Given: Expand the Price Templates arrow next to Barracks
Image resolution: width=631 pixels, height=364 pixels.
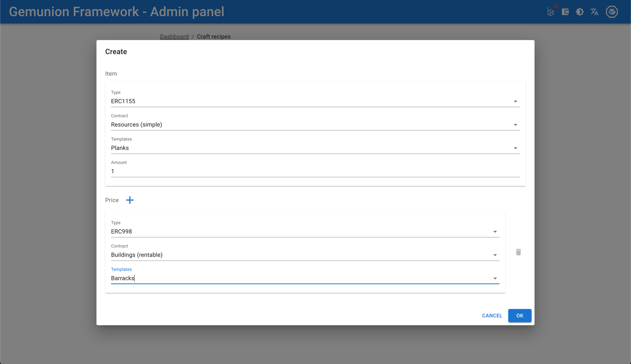Looking at the screenshot, I should pos(495,279).
